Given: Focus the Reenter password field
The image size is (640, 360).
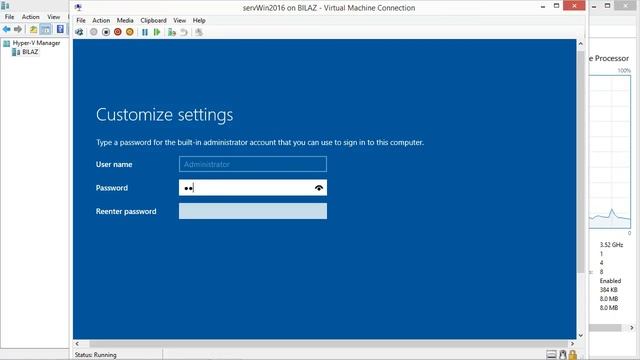Looking at the screenshot, I should (x=253, y=211).
